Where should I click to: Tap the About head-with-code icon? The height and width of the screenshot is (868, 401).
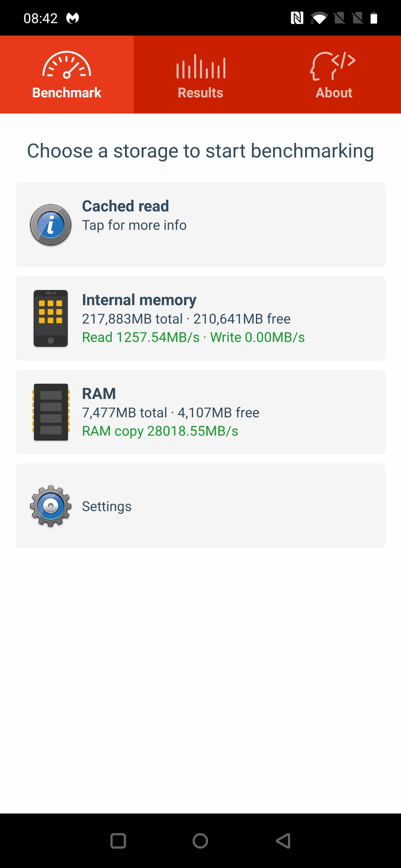(x=333, y=65)
